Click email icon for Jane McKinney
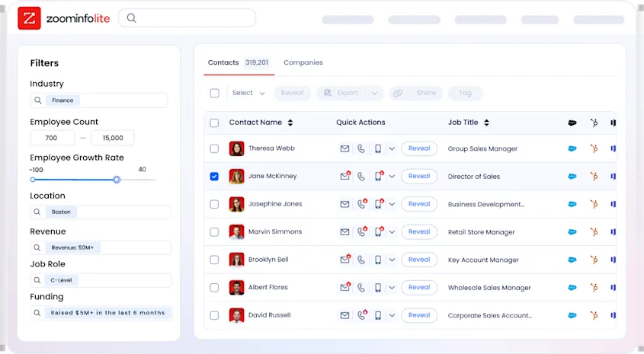644x354 pixels. tap(345, 176)
